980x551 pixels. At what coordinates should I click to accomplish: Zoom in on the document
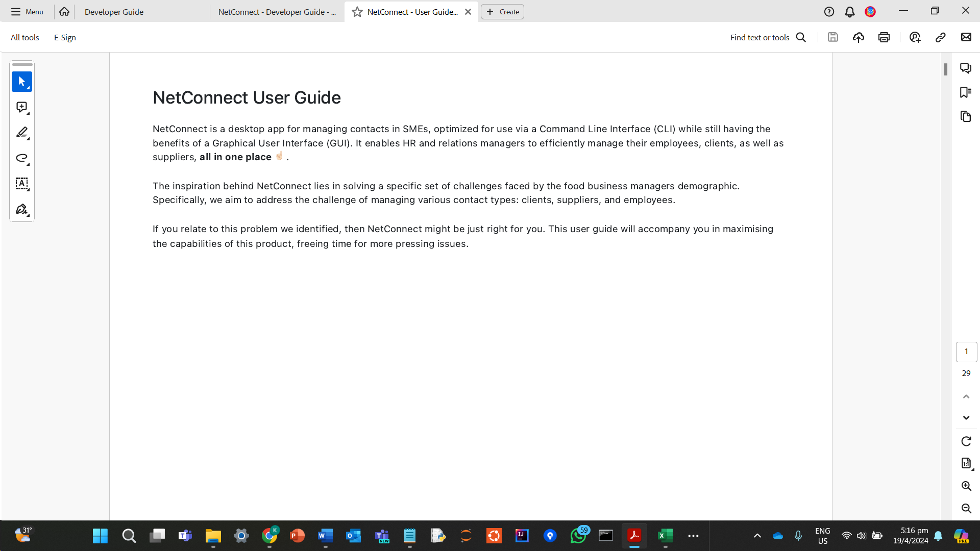point(966,486)
